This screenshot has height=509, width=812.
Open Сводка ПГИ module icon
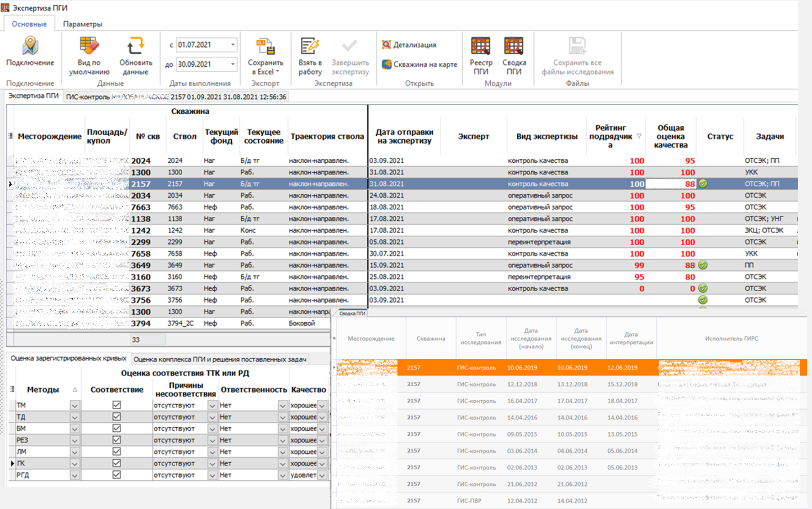coord(513,46)
